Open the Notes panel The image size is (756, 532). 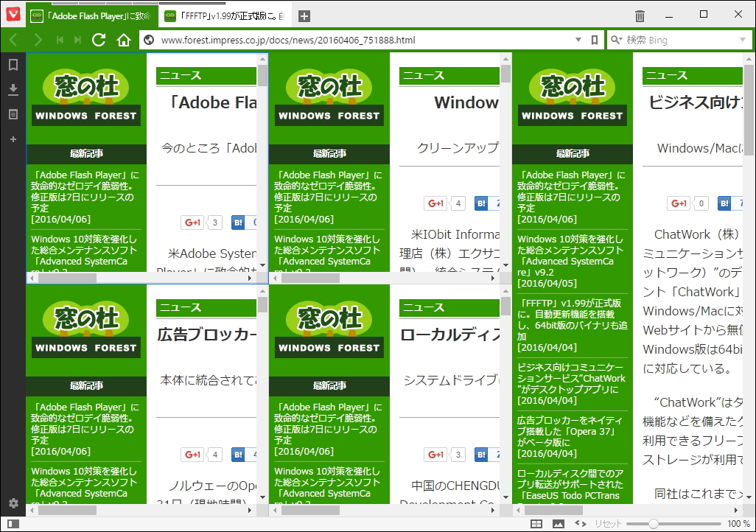tap(12, 113)
